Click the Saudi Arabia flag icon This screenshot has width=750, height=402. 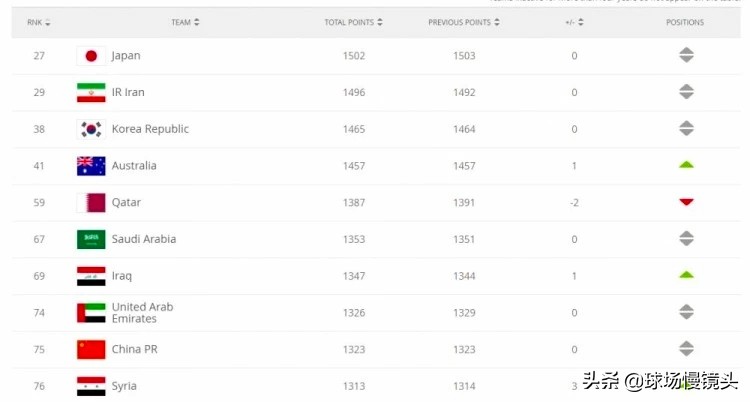coord(91,239)
